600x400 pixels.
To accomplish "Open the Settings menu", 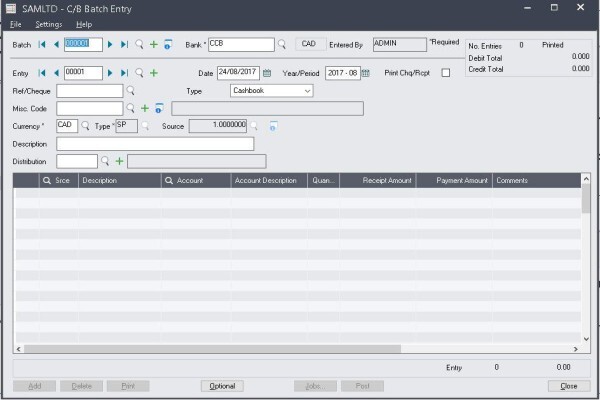I will (x=49, y=24).
